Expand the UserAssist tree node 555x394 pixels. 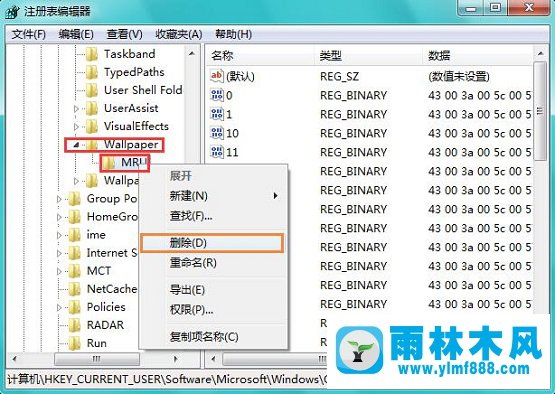coord(76,109)
